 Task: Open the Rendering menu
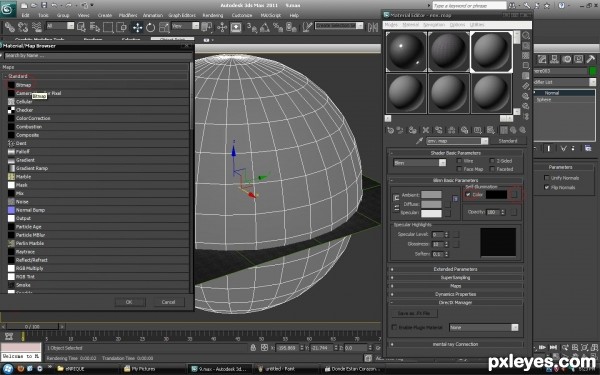tap(213, 15)
